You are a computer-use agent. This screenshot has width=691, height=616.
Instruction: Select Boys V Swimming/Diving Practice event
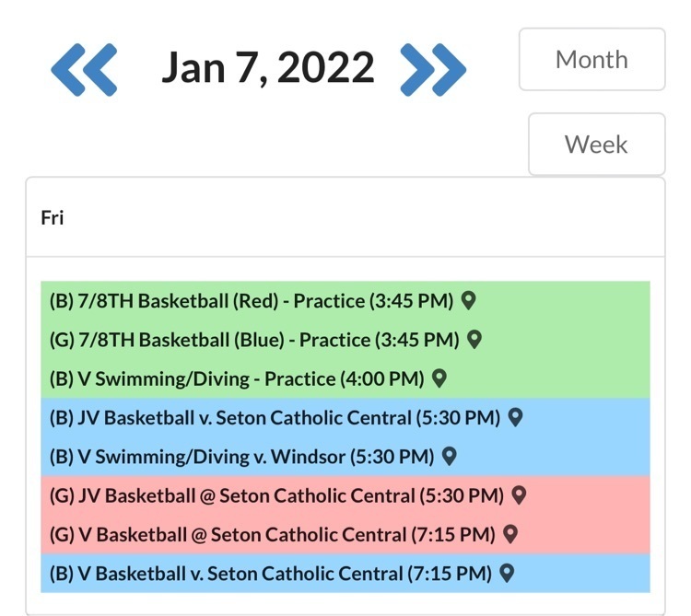(x=236, y=378)
